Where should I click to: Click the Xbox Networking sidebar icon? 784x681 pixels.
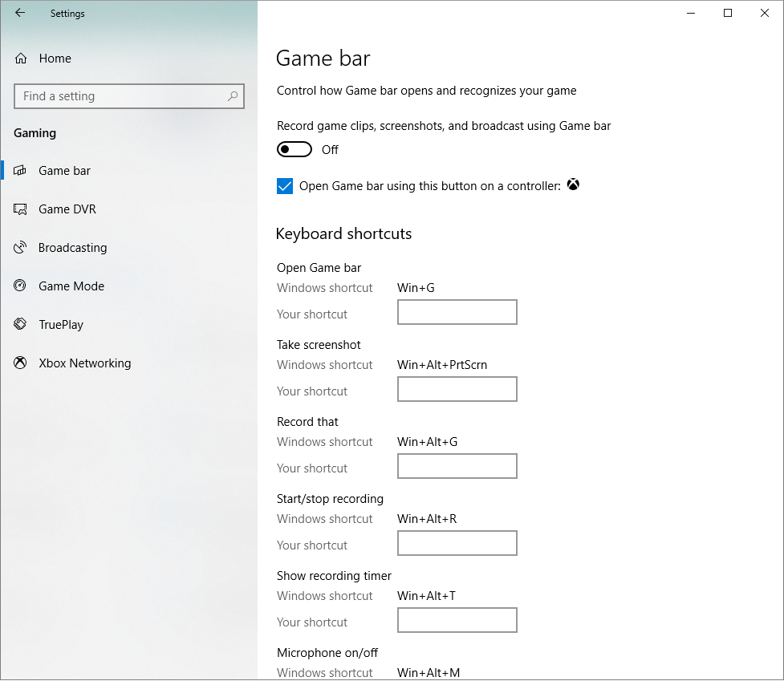coord(20,363)
